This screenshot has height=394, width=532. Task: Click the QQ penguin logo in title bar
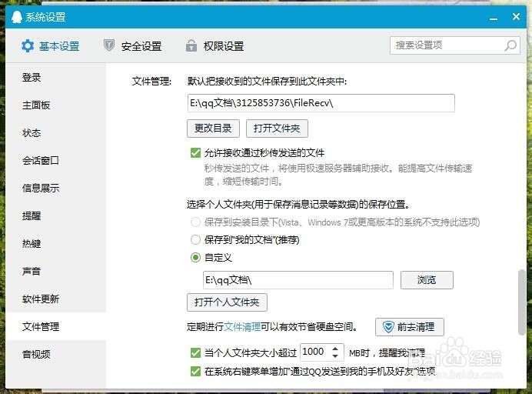click(16, 17)
